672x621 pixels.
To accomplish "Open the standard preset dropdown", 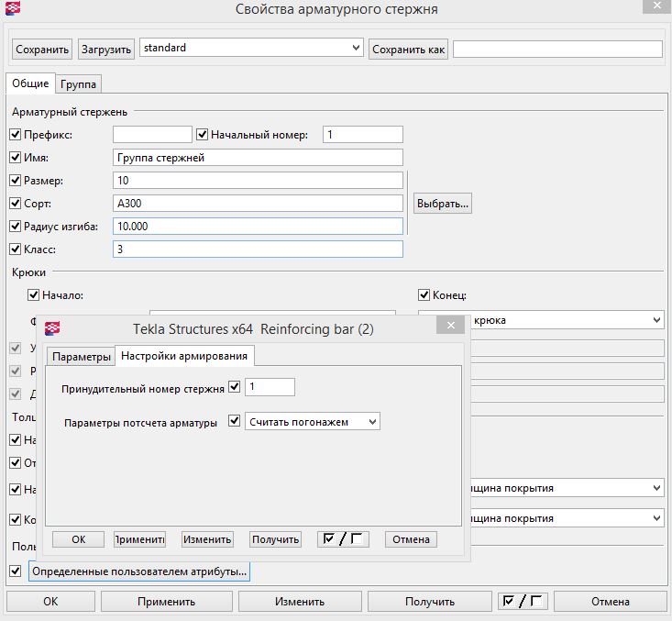I will (x=356, y=48).
